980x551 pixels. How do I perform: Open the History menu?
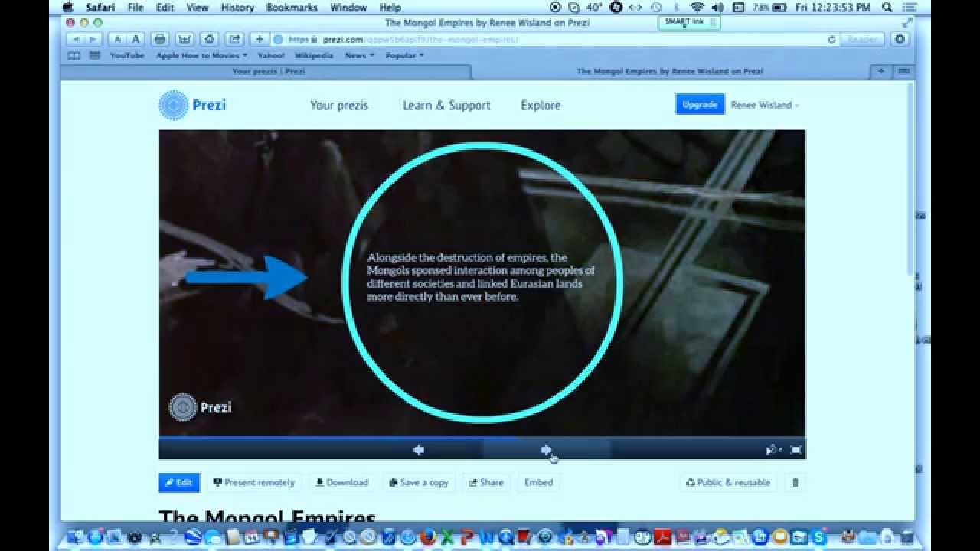click(237, 7)
